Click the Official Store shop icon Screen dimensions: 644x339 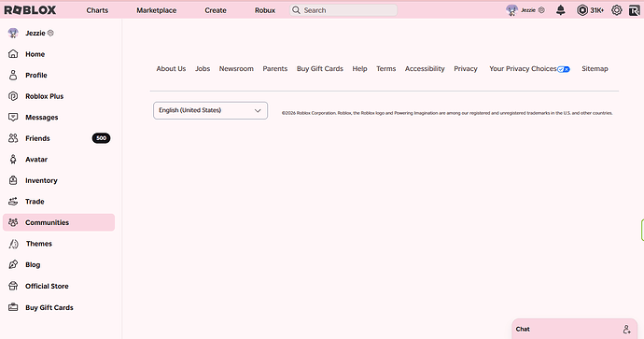[13, 286]
